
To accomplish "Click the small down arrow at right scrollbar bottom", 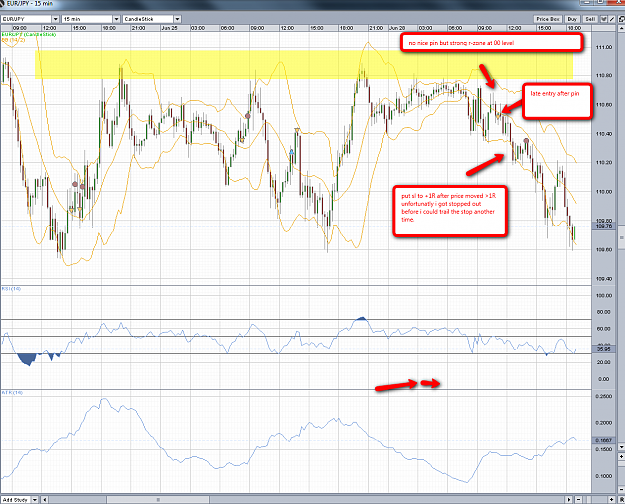I will coord(621,447).
